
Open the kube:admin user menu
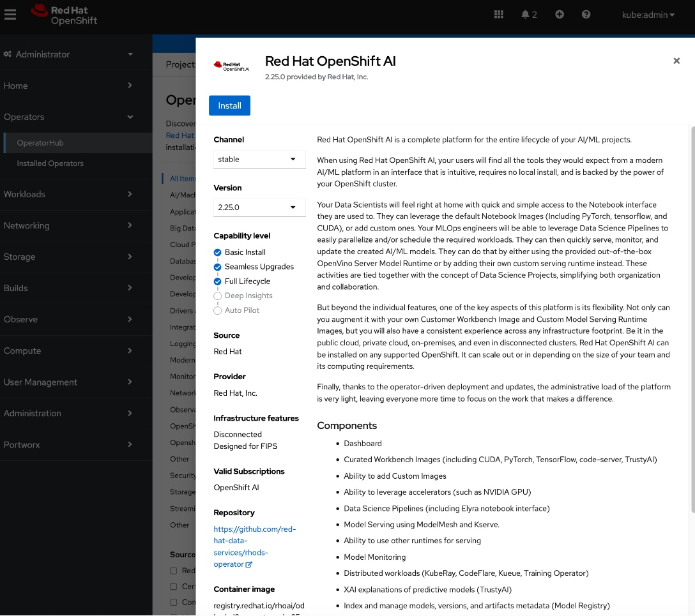point(648,14)
